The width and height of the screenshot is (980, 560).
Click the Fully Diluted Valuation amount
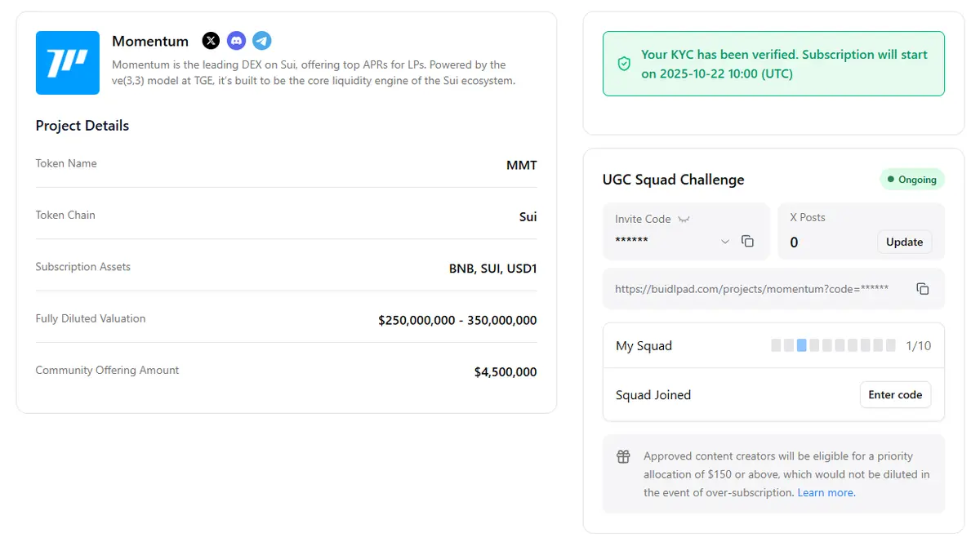click(457, 321)
